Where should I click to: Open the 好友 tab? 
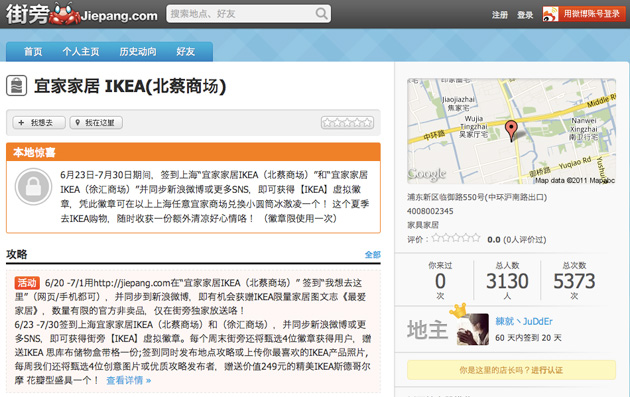(x=185, y=51)
